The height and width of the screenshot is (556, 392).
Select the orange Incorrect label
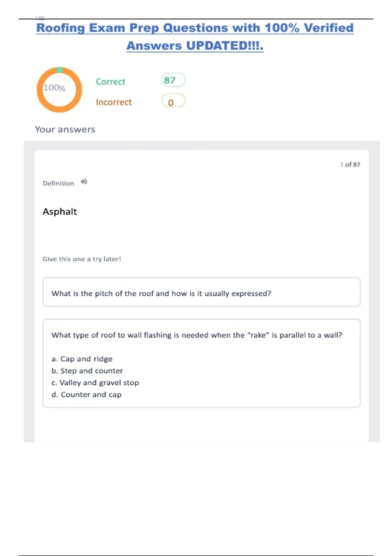114,102
